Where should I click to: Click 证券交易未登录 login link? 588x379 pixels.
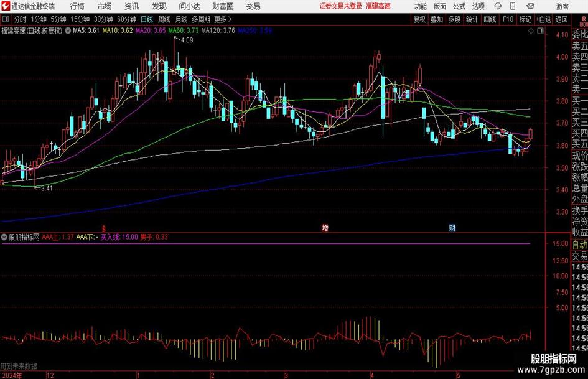click(341, 6)
